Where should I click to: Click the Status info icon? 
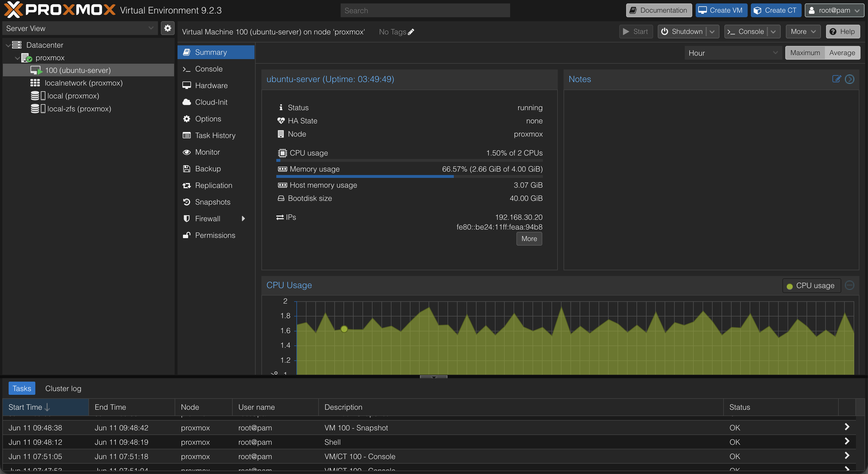click(x=281, y=107)
